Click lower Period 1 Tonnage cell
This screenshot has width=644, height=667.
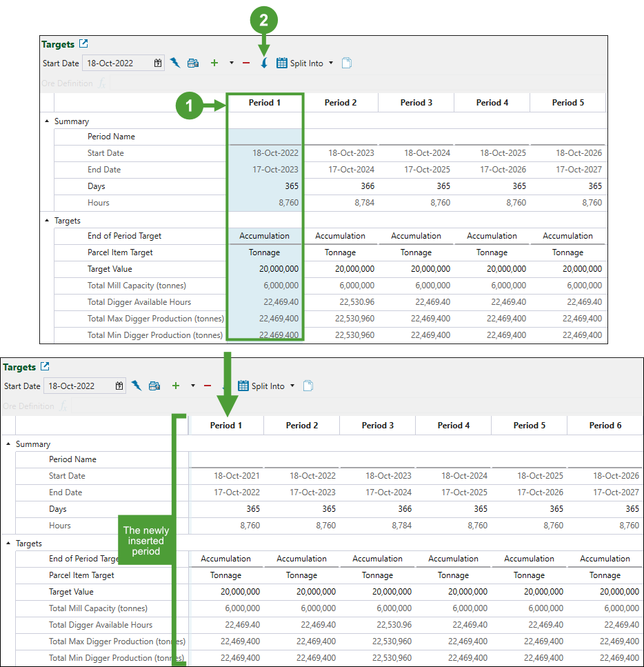tap(226, 575)
